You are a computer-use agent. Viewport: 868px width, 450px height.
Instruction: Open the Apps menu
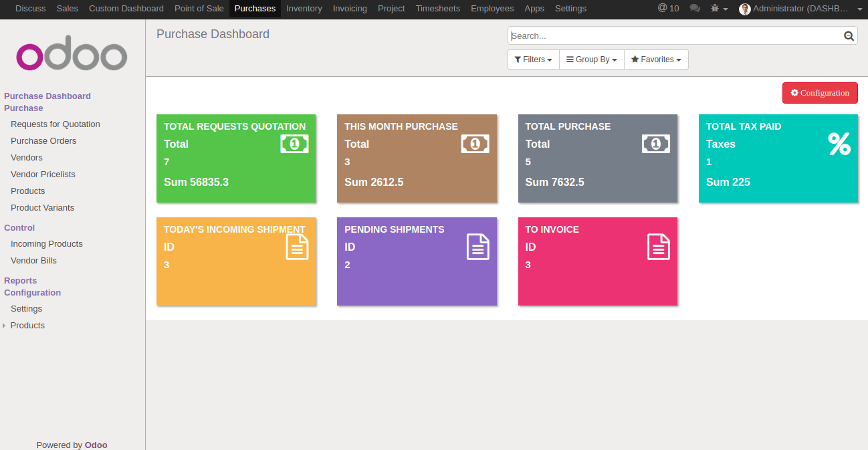(534, 9)
